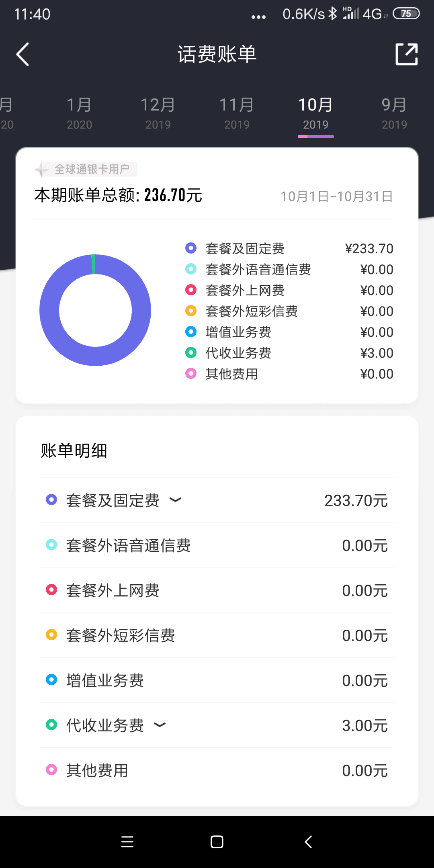Tap the share/export icon
The width and height of the screenshot is (434, 868).
[x=406, y=54]
